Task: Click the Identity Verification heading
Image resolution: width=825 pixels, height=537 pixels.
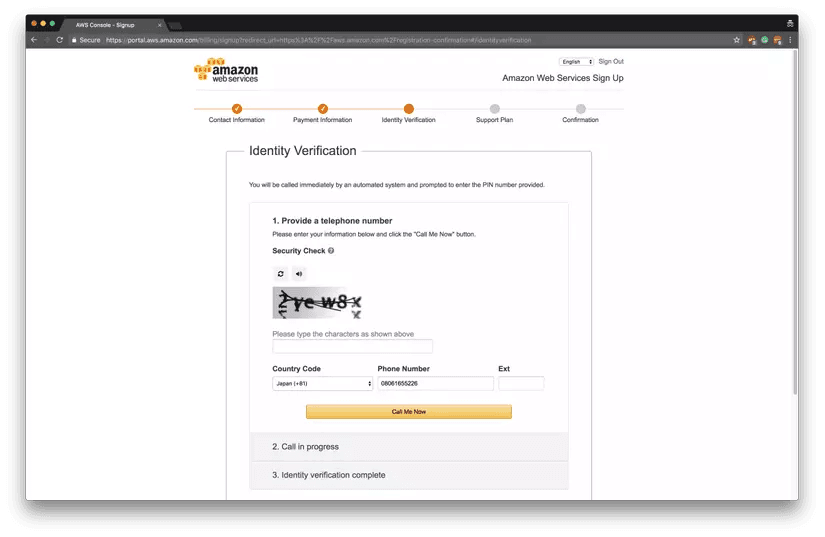Action: 303,151
